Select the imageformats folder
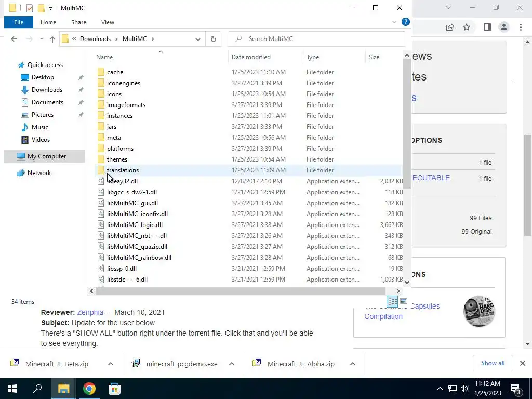Image resolution: width=532 pixels, height=399 pixels. pos(126,105)
